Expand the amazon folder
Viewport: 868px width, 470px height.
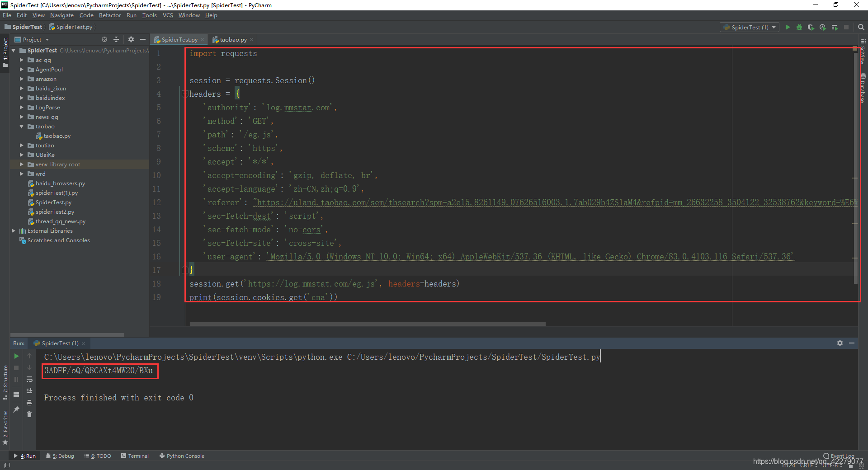[21, 79]
